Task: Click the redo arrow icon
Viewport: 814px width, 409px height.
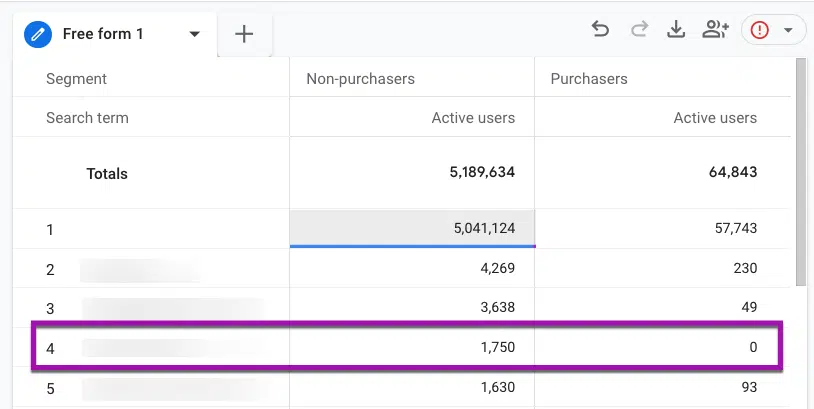Action: pos(639,30)
